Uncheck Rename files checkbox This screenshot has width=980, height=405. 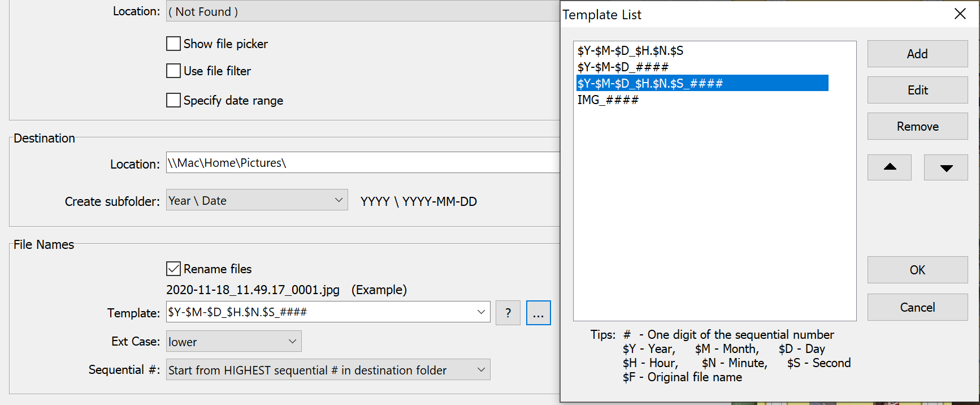174,269
